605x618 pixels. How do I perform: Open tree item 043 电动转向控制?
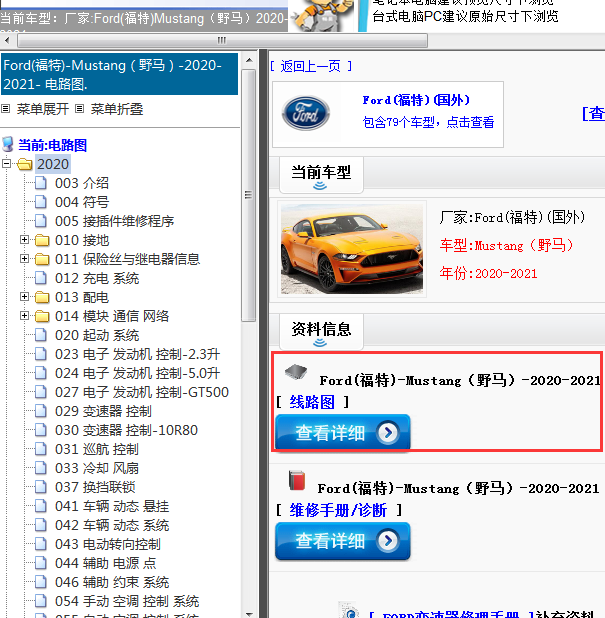tap(108, 544)
